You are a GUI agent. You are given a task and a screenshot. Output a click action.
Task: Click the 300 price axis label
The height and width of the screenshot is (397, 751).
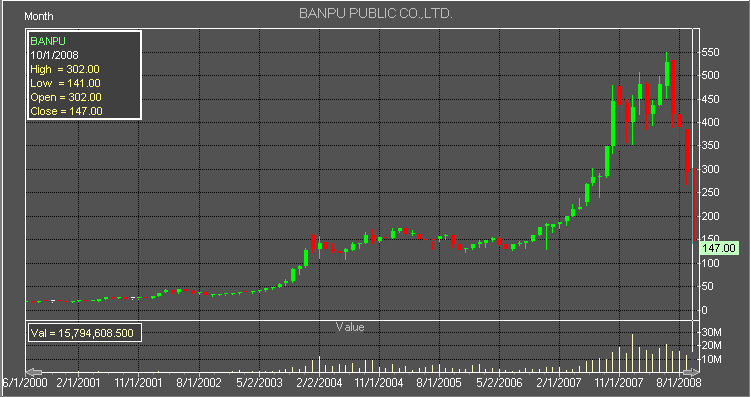(710, 169)
